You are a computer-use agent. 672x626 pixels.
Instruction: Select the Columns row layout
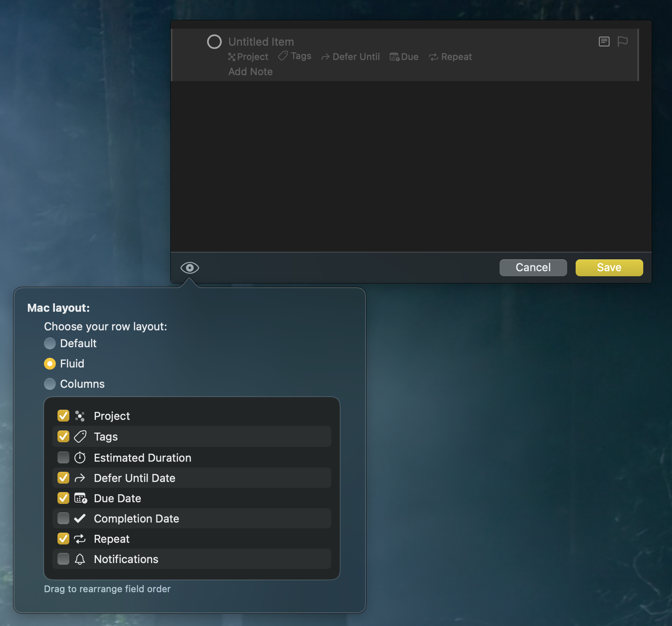click(x=50, y=384)
